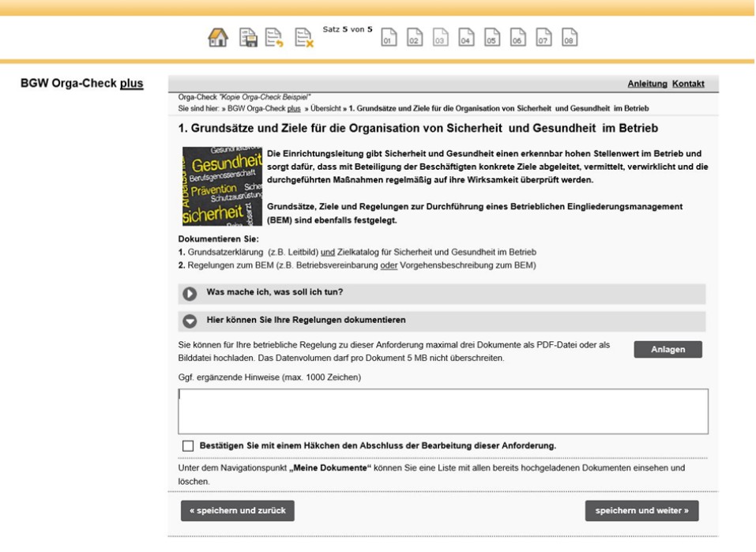Select page 05 document icon
This screenshot has width=756, height=552.
[x=491, y=38]
